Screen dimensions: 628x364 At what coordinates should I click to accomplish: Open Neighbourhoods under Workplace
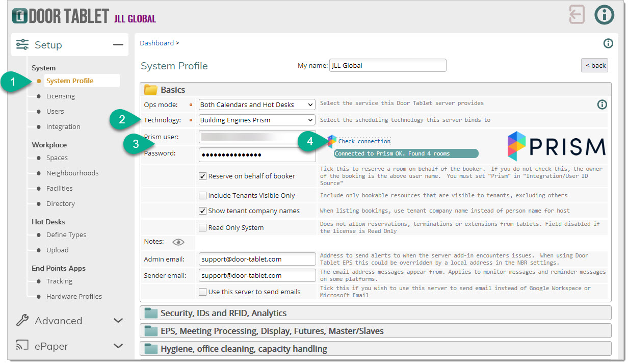[x=72, y=173]
